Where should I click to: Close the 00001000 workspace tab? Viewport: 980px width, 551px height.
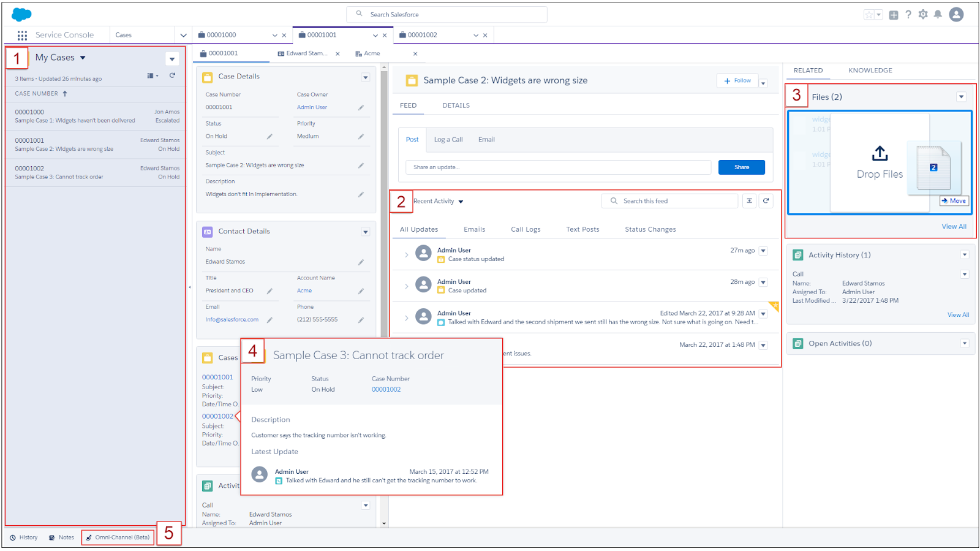[284, 36]
